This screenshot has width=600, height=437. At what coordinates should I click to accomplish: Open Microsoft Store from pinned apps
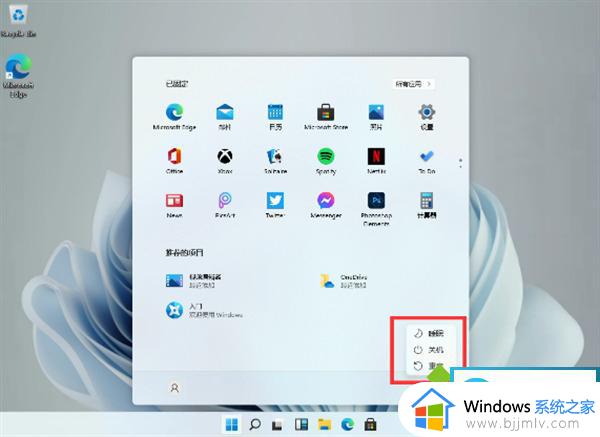coord(326,117)
